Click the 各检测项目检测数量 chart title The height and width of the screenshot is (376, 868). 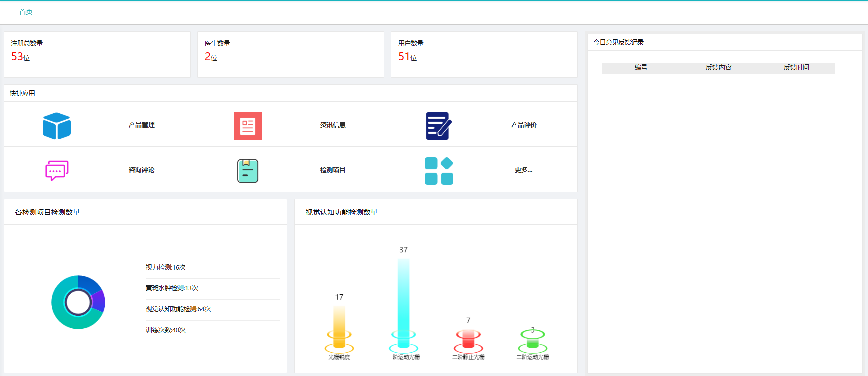click(47, 212)
